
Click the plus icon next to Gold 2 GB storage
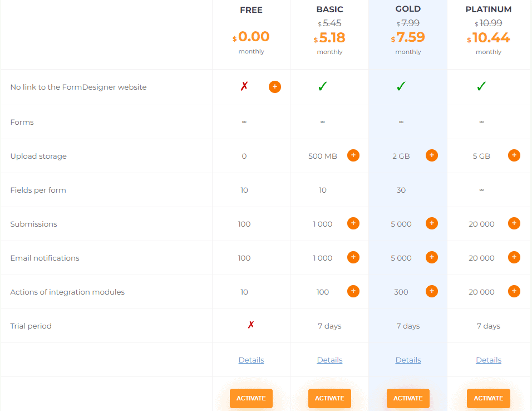coord(432,155)
